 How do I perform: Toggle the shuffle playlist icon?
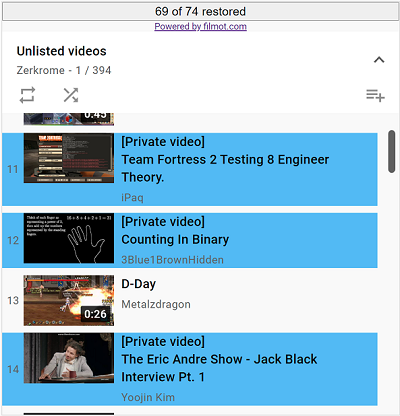coord(71,95)
